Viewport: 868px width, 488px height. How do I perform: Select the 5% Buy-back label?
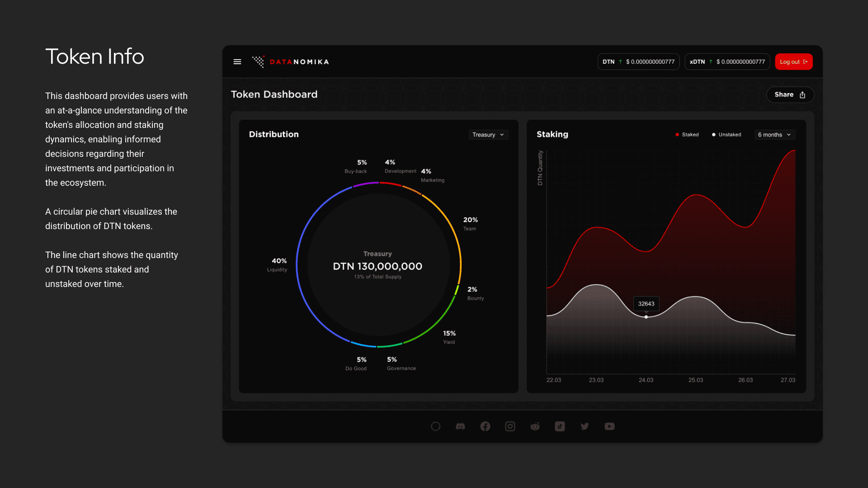click(356, 166)
